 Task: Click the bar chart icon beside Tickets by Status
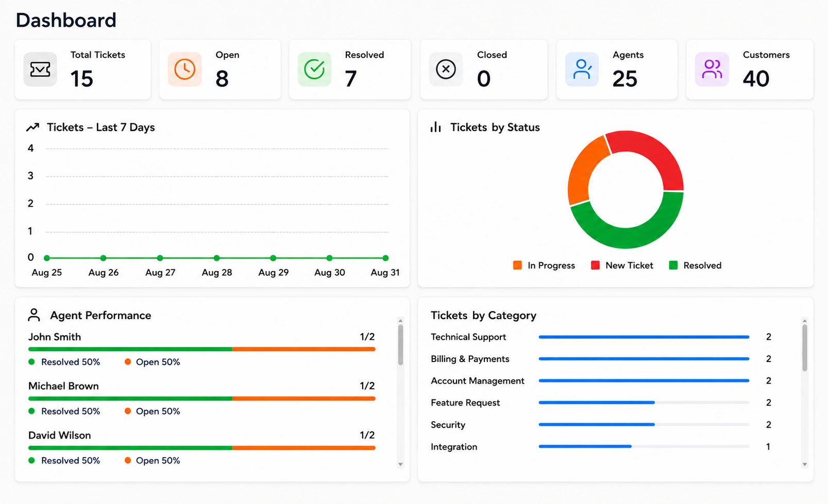click(436, 127)
